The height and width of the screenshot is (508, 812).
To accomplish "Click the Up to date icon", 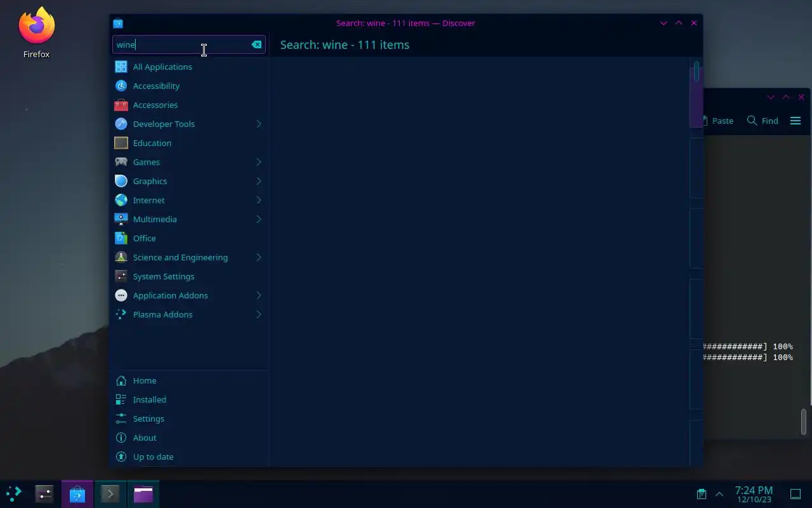I will click(121, 457).
